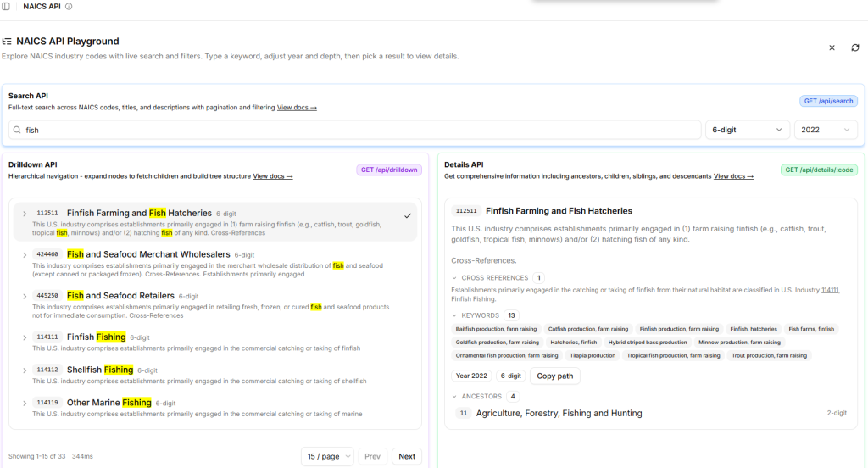Image resolution: width=868 pixels, height=468 pixels.
Task: Collapse the Keywords section
Action: point(455,315)
